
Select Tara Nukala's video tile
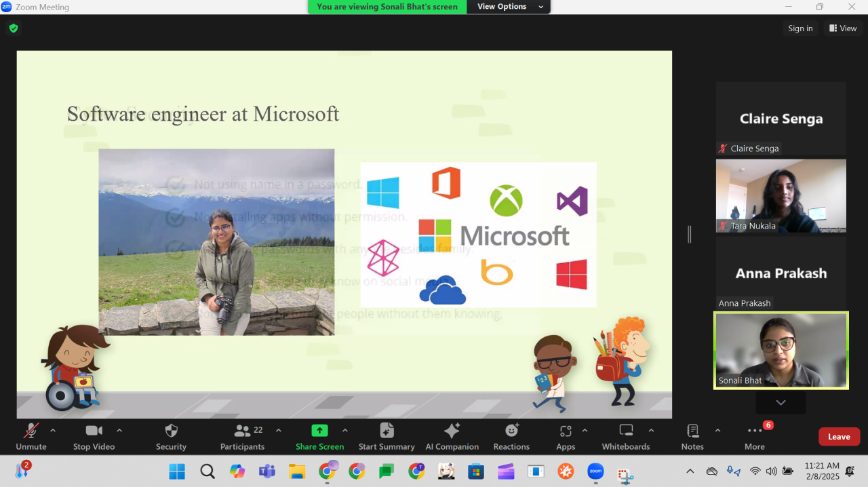781,196
